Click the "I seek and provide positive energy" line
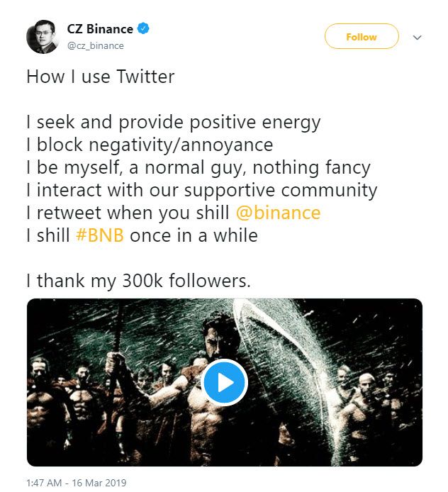This screenshot has width=448, height=492. coord(173,122)
